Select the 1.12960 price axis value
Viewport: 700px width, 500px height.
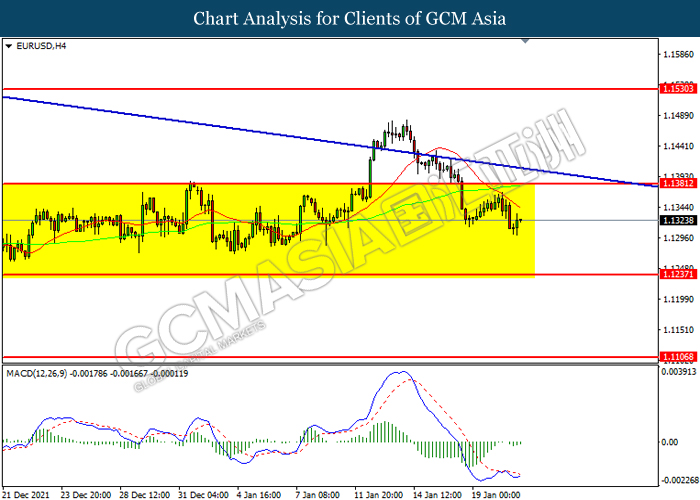(679, 238)
